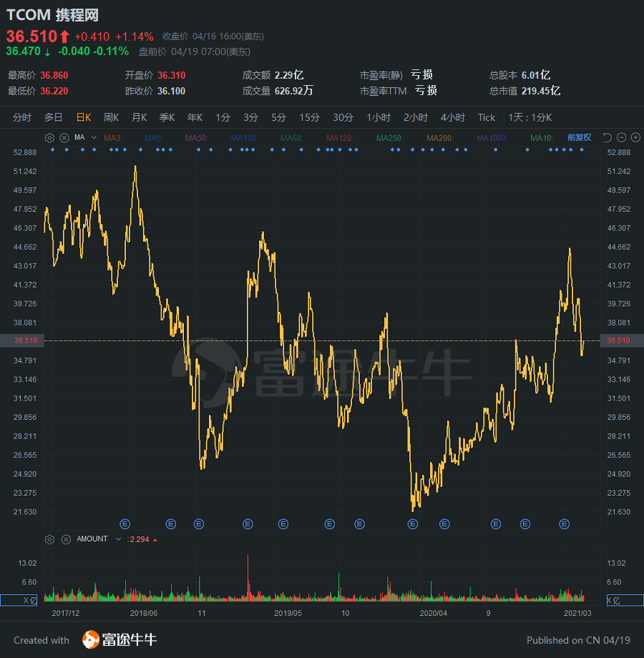
Task: Expand the AMOUNT indicator dropdown chevron
Action: (118, 539)
